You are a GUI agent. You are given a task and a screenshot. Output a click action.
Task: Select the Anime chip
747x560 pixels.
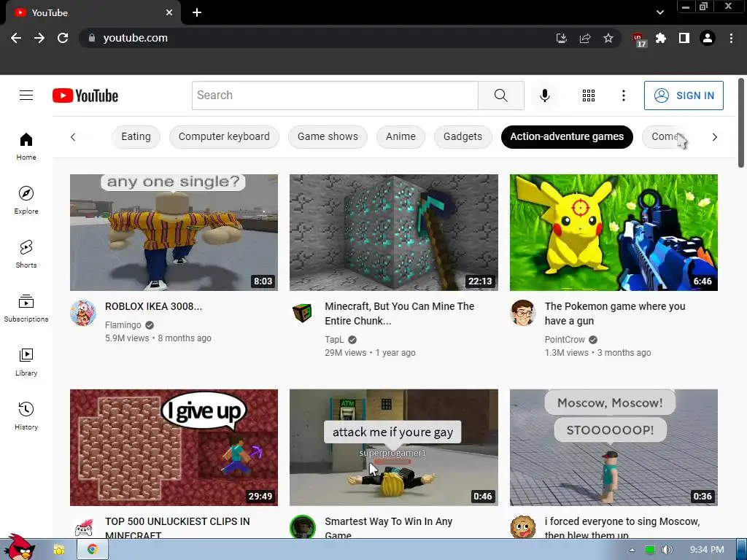tap(400, 136)
